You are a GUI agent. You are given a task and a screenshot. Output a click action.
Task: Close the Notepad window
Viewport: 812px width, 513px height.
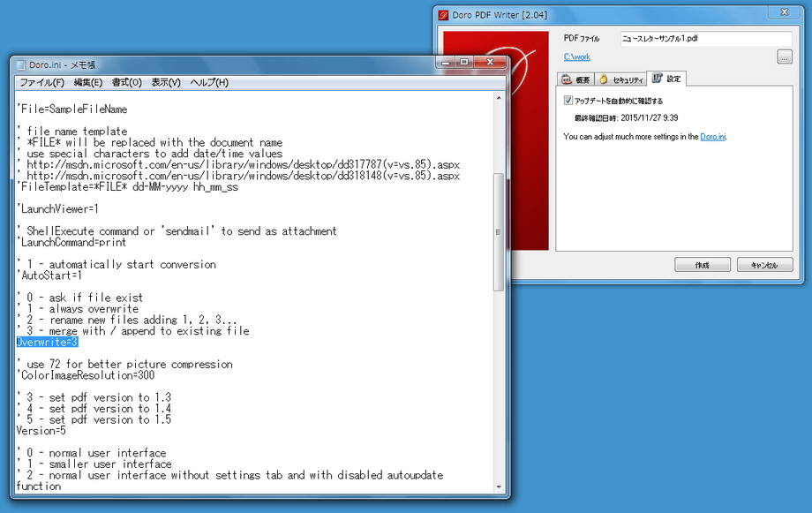tap(490, 62)
